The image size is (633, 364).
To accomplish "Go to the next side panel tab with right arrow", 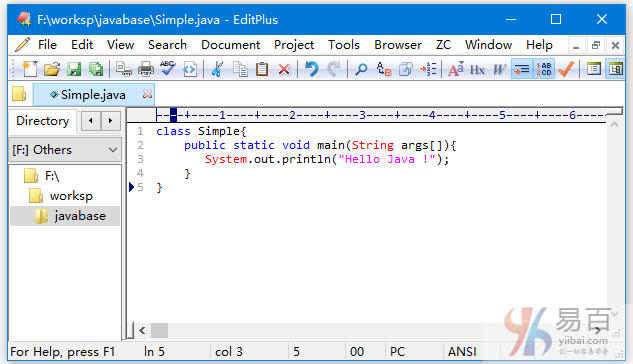I will [x=110, y=121].
